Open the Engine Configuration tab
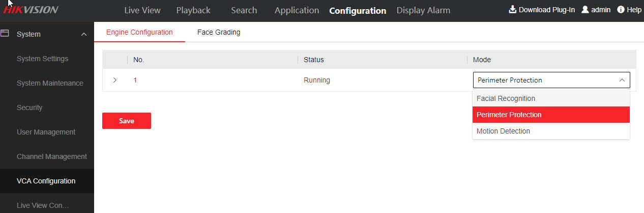 pos(139,32)
